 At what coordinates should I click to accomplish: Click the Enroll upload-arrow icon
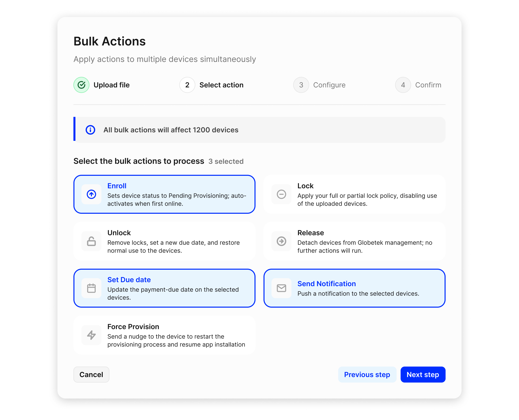point(91,194)
